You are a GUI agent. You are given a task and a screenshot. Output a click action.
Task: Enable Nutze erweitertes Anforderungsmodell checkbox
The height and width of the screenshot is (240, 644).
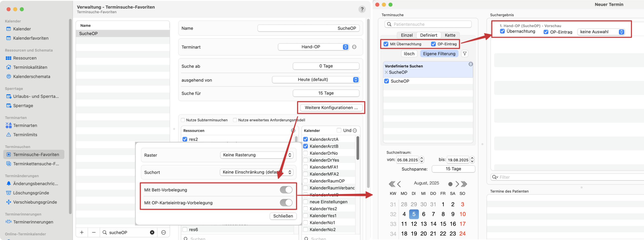(x=235, y=120)
